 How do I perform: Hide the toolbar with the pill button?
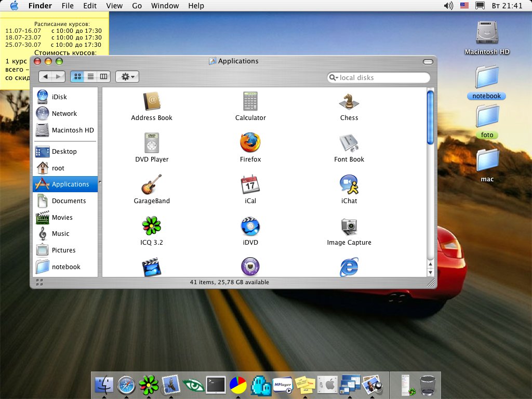point(428,62)
